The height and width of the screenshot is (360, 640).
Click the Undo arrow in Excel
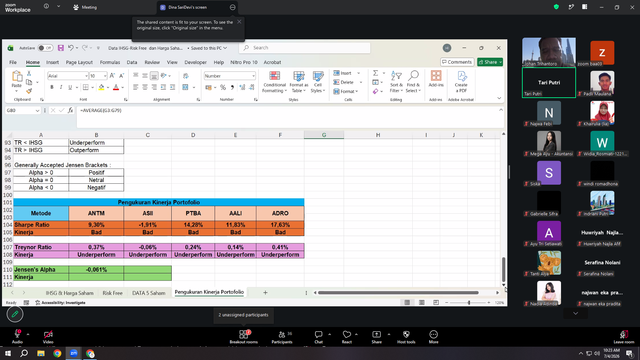(x=71, y=48)
